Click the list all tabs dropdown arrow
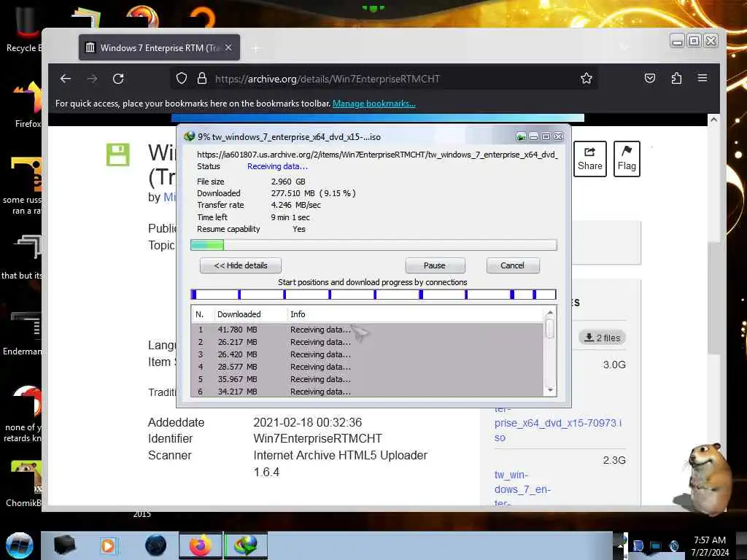Image resolution: width=747 pixels, height=560 pixels. pyautogui.click(x=624, y=47)
